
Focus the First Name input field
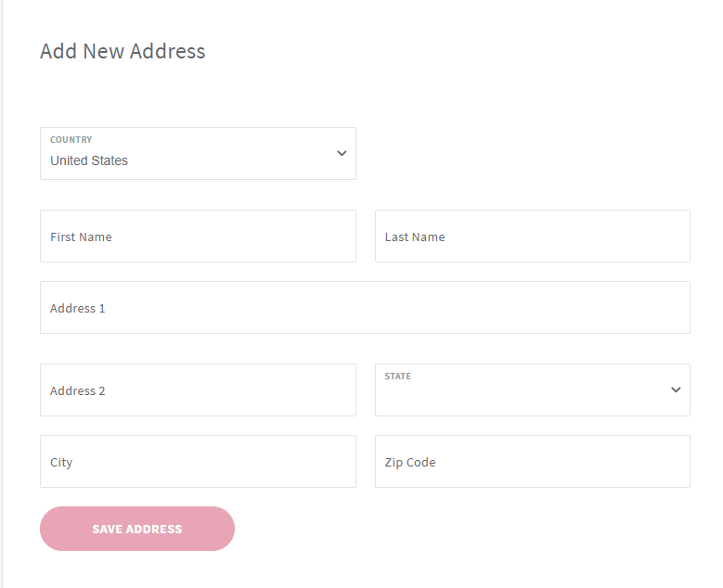click(x=198, y=236)
